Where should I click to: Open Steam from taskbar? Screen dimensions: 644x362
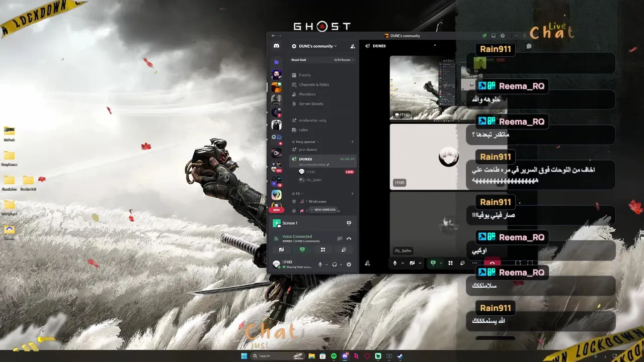pos(400,356)
